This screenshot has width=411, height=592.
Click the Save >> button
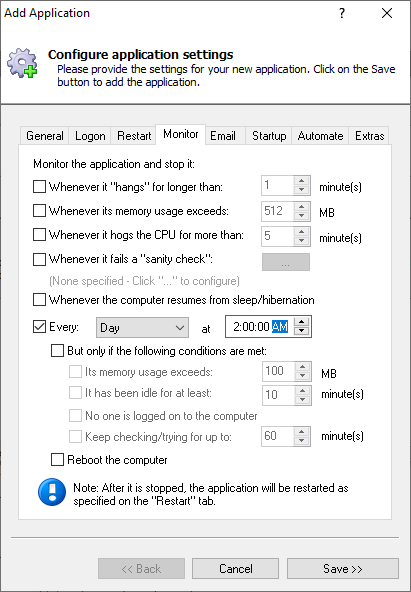coord(343,569)
